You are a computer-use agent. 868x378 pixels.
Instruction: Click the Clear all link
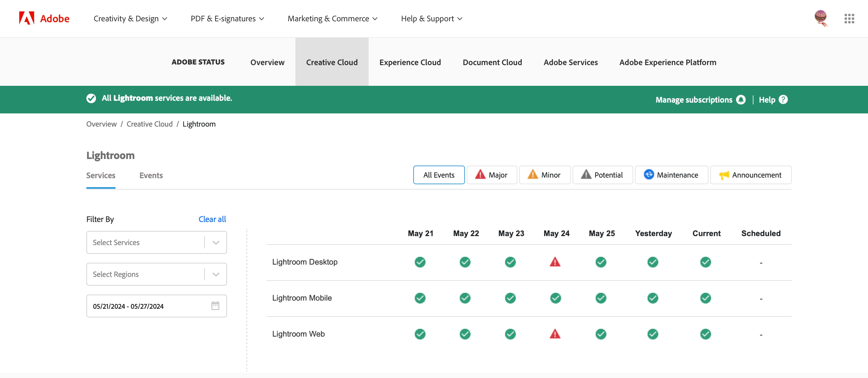coord(212,219)
